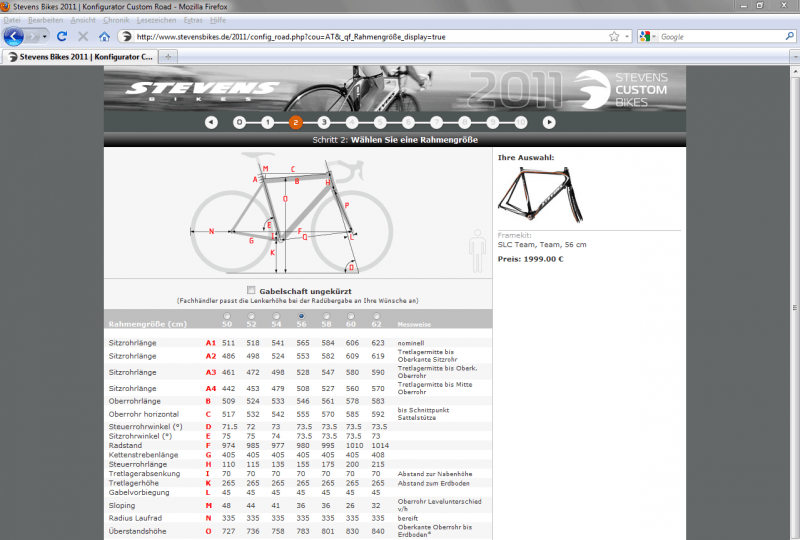Reload the page with the refresh icon
The width and height of the screenshot is (800, 540).
pos(62,37)
